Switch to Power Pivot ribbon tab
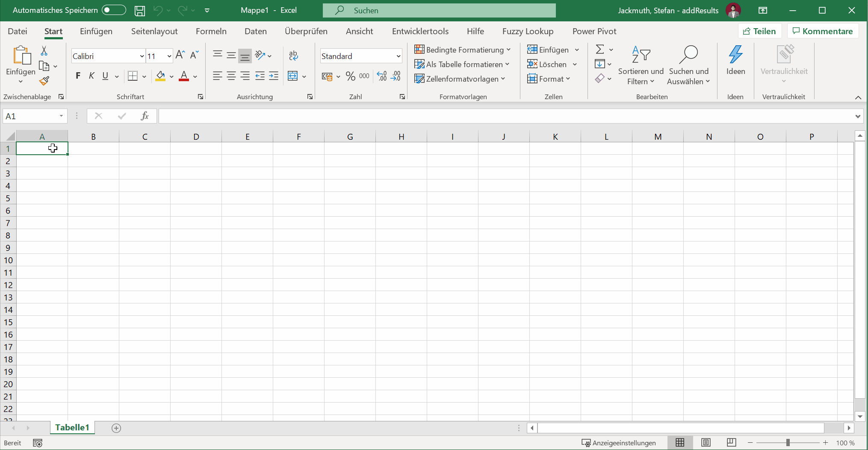The height and width of the screenshot is (450, 868). (594, 31)
